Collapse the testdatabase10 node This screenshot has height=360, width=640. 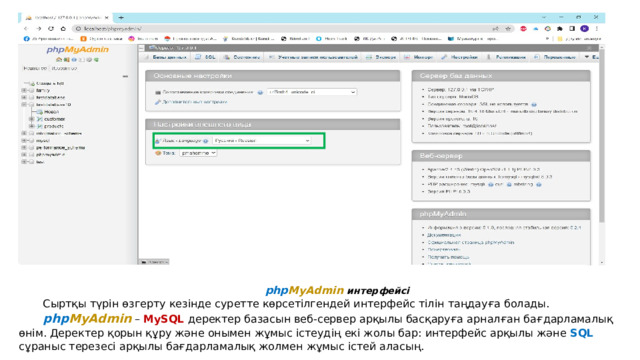(24, 104)
